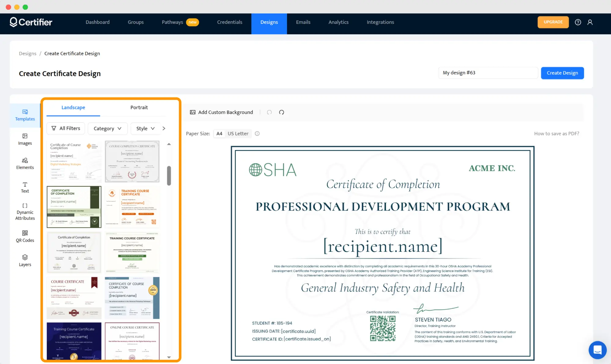This screenshot has width=611, height=364.
Task: Open the Analytics menu item
Action: point(338,22)
